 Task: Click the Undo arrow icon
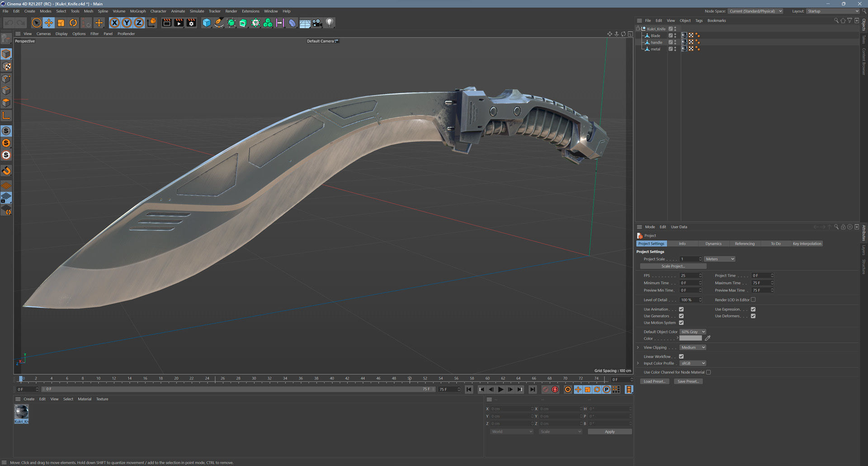[x=9, y=23]
